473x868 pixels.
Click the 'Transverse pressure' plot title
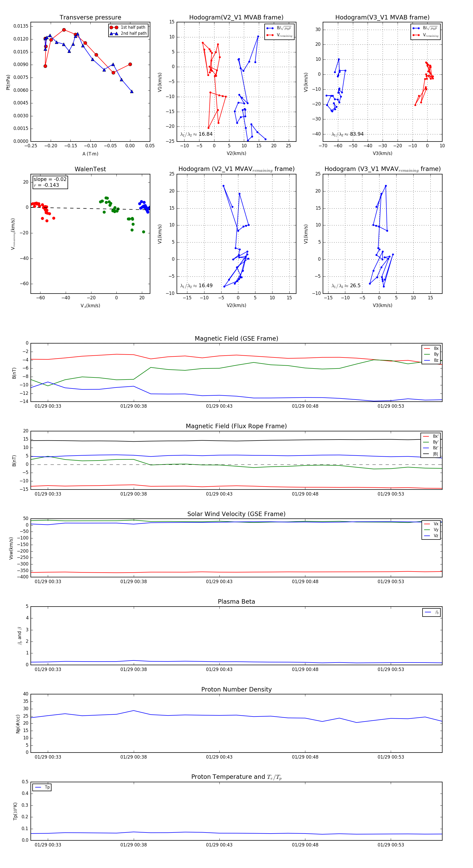(90, 18)
